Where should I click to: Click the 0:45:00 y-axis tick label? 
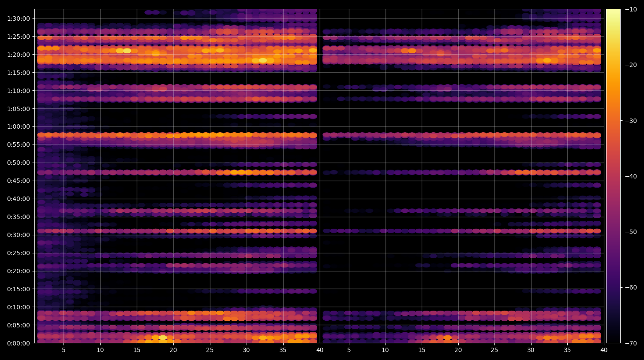[x=19, y=181]
